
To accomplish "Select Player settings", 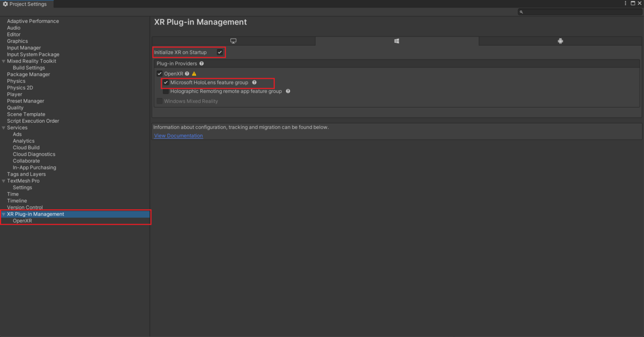I will pos(14,94).
